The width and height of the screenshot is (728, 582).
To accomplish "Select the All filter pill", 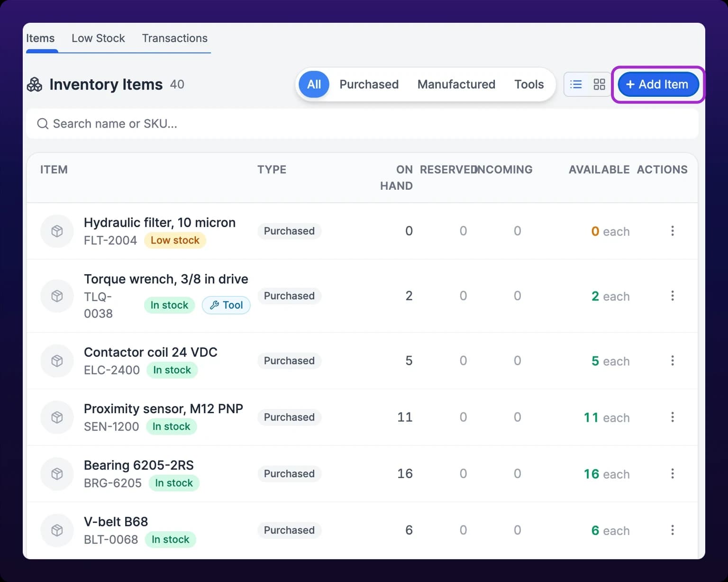I will point(314,84).
